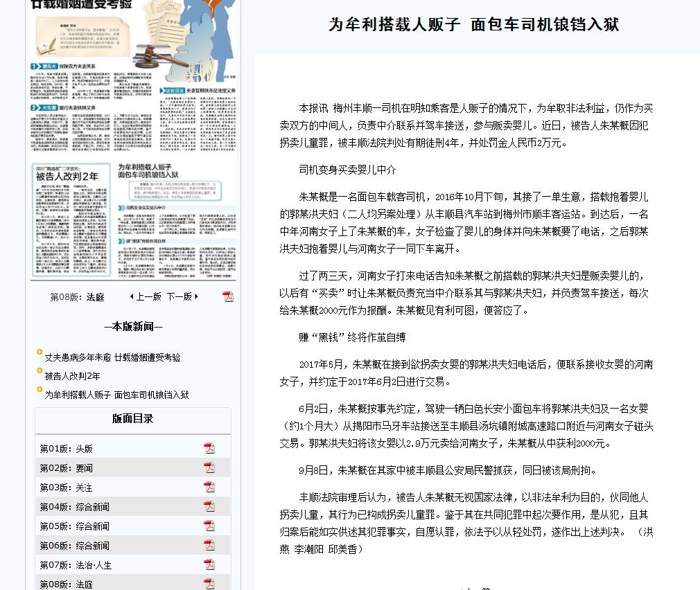Open article 被告人改判2年
700x590 pixels.
tap(72, 376)
